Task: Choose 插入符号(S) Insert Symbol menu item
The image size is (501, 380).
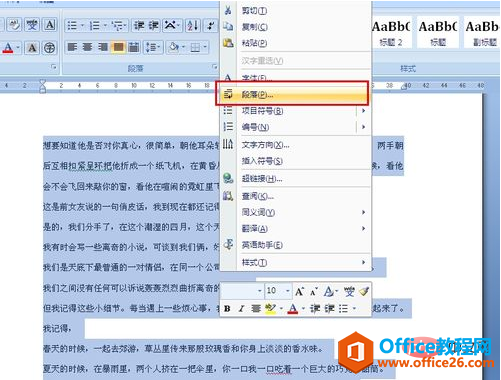Action: point(295,161)
